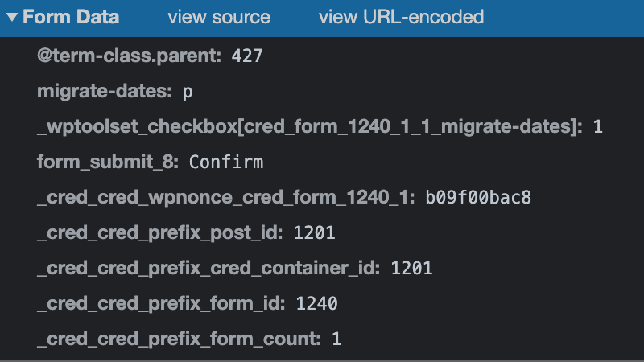Screen dimensions: 644x362
Task: Select the _cred_cred_wpnonce_cred_form_1240_1 key
Action: [x=226, y=197]
